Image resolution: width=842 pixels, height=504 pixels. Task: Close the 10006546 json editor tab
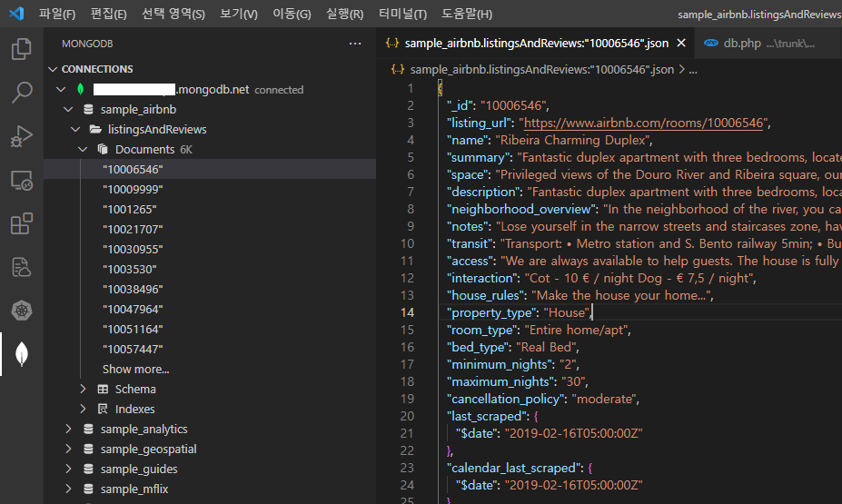click(x=681, y=43)
